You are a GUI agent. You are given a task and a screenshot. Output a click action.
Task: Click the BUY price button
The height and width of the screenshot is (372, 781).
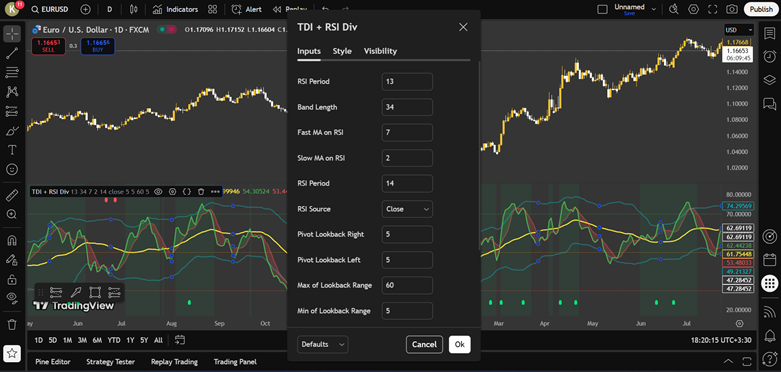click(x=98, y=46)
